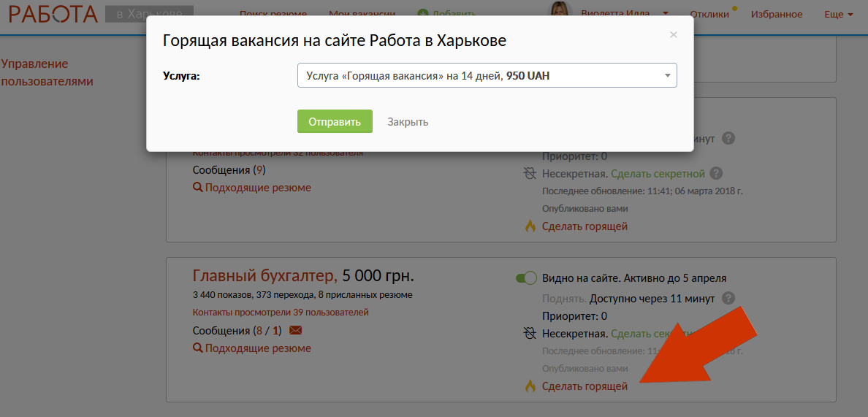Click the modal's X close icon

(x=673, y=34)
